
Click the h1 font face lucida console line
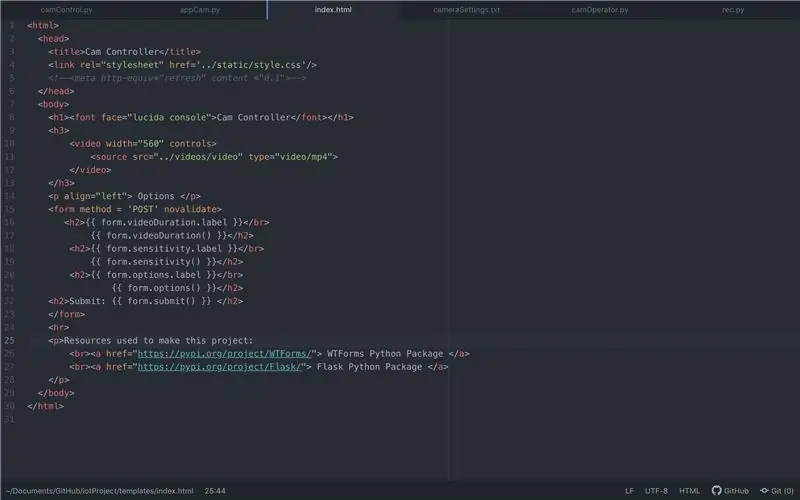pos(201,117)
